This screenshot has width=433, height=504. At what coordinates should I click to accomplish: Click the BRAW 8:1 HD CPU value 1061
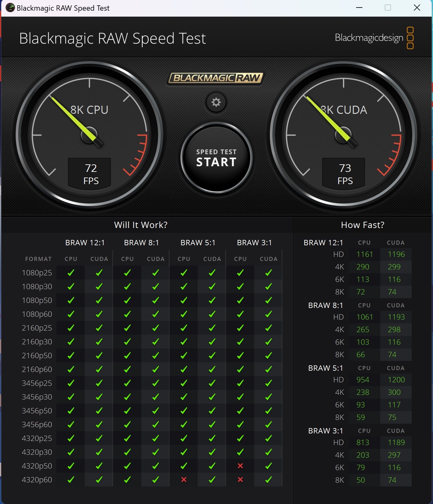point(365,317)
